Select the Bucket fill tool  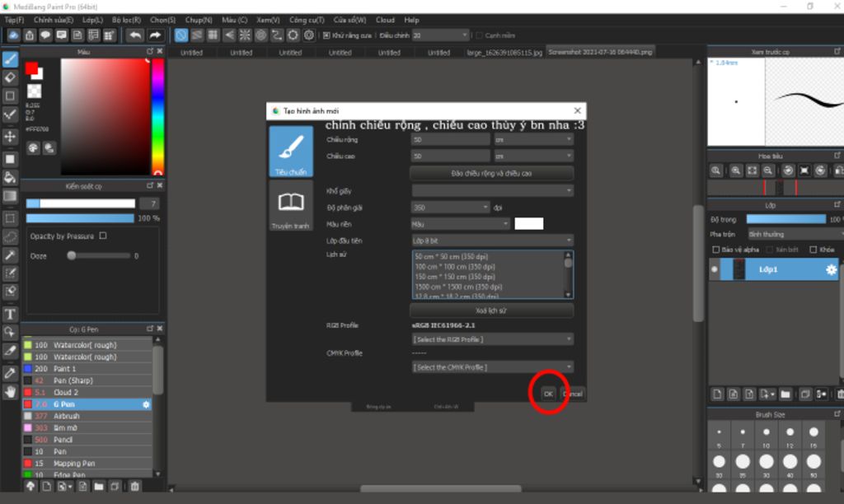pyautogui.click(x=10, y=178)
